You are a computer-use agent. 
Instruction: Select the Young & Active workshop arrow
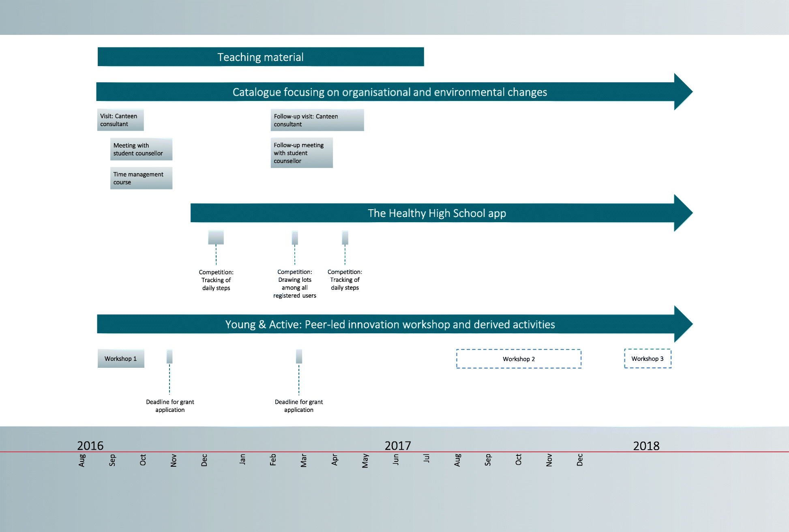point(394,324)
